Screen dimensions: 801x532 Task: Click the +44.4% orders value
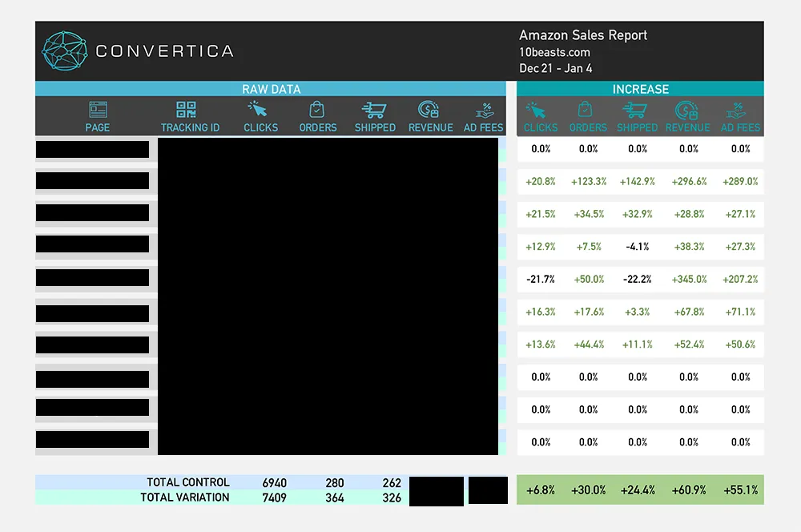589,345
